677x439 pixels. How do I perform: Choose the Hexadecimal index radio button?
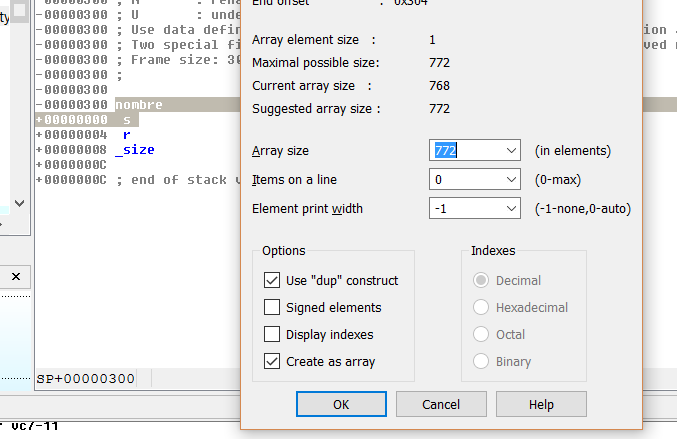(x=481, y=308)
